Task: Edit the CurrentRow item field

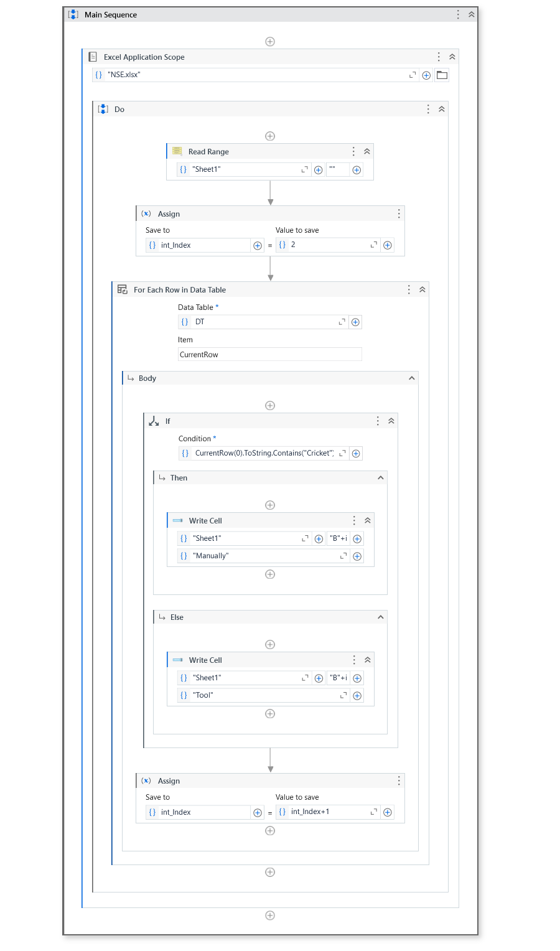Action: (270, 355)
